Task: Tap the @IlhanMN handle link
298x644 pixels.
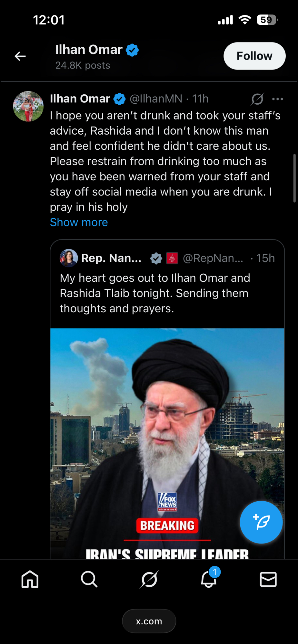Action: tap(156, 99)
